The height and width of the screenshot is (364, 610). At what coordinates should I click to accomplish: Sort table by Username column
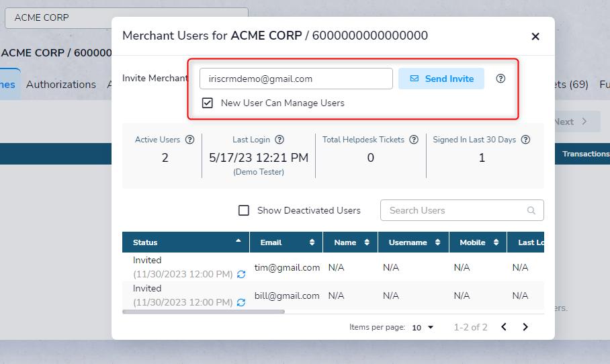tap(414, 242)
